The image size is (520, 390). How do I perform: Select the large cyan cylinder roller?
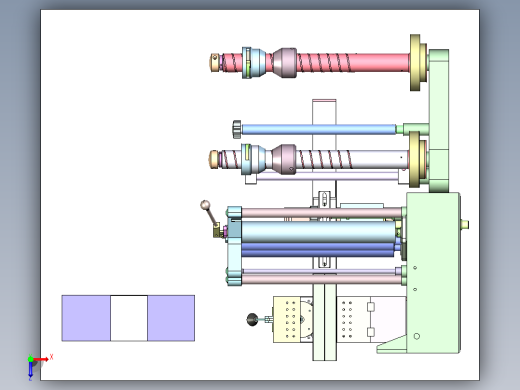[318, 232]
